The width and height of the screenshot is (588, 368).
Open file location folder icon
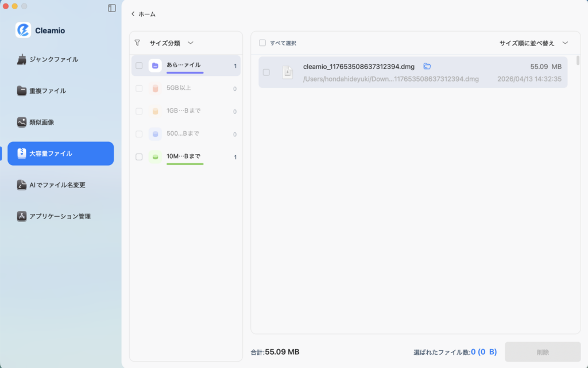427,66
